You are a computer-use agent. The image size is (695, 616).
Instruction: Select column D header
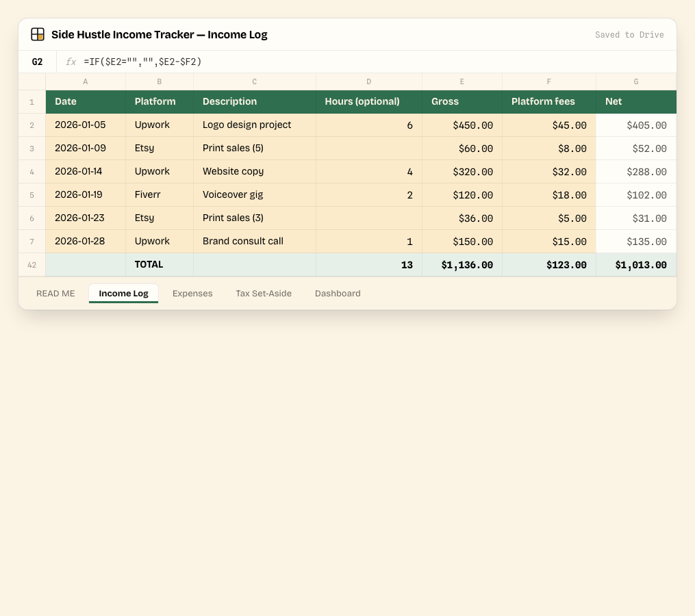coord(369,81)
